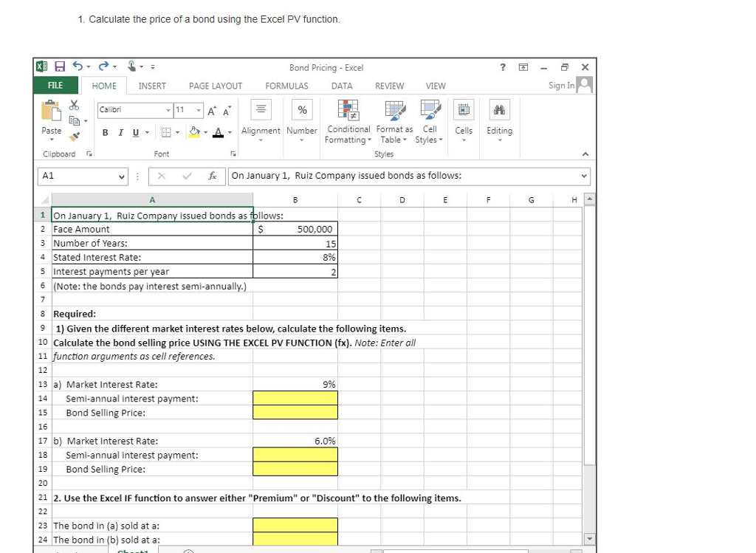Switch to the VIEW tab
The height and width of the screenshot is (553, 756).
[x=436, y=86]
